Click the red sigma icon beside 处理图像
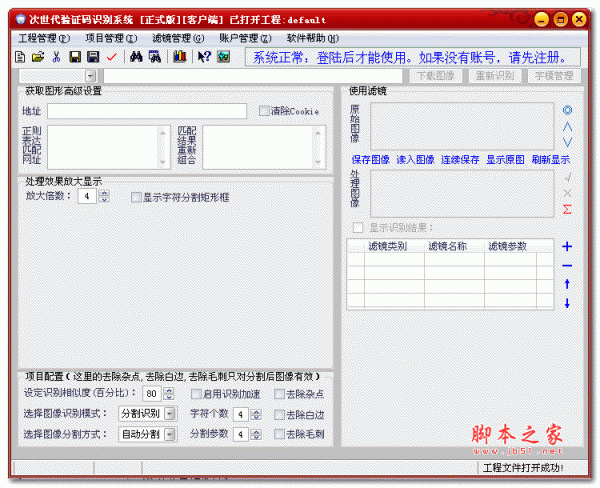This screenshot has height=488, width=600. pos(567,209)
